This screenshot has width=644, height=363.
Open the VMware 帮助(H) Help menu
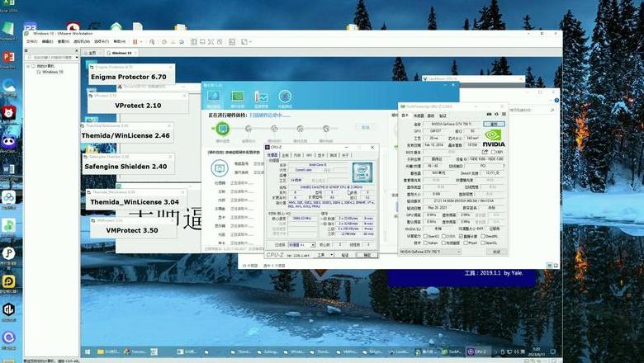click(120, 41)
